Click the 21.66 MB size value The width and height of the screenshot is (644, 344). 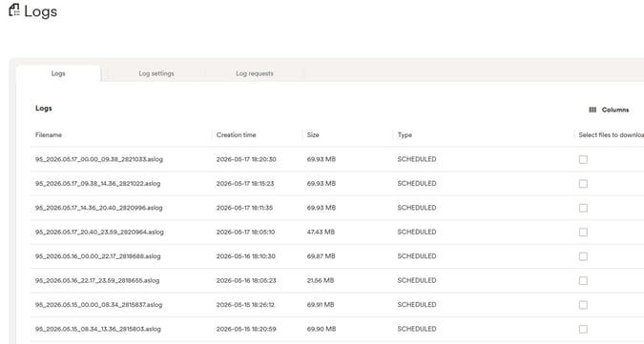pyautogui.click(x=321, y=280)
